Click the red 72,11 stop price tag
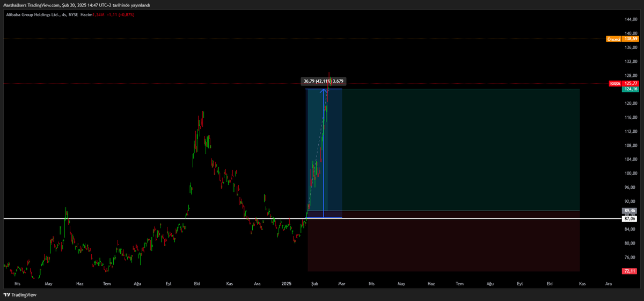The height and width of the screenshot is (301, 644). point(630,271)
